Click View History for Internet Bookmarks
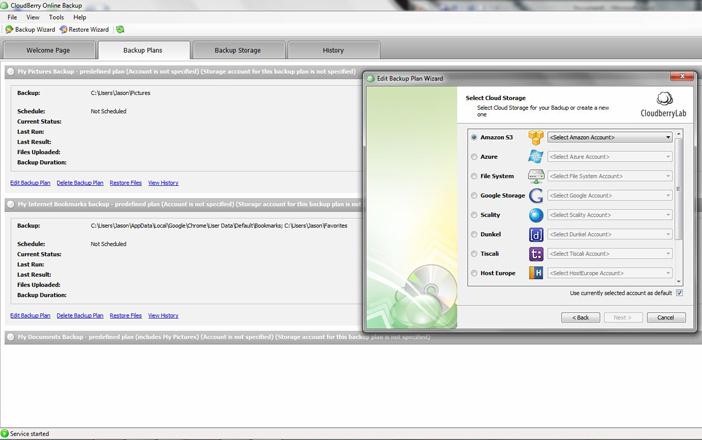 163,316
